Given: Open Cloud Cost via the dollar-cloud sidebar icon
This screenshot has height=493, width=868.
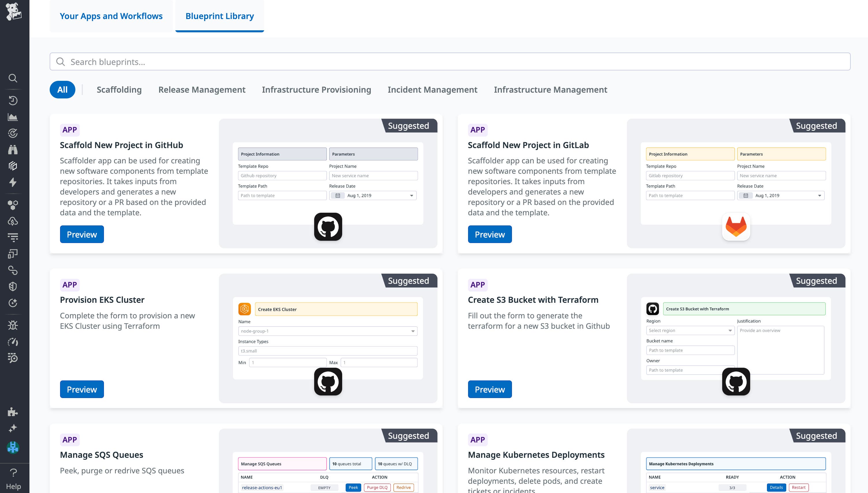Looking at the screenshot, I should click(x=13, y=221).
